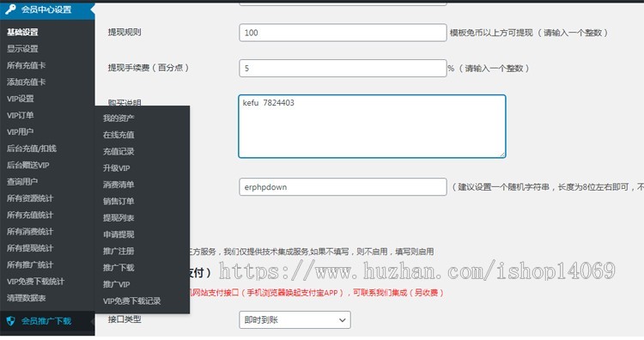Select 消费清单 in flyout submenu

tap(118, 185)
